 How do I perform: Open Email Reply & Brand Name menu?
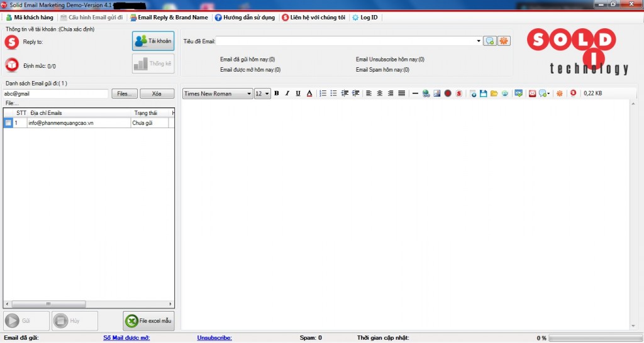pos(169,17)
